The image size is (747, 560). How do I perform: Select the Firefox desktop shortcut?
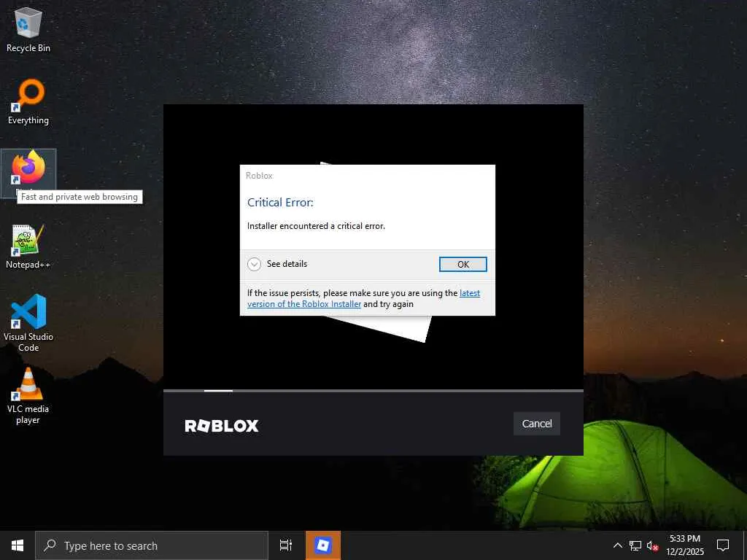pos(28,172)
